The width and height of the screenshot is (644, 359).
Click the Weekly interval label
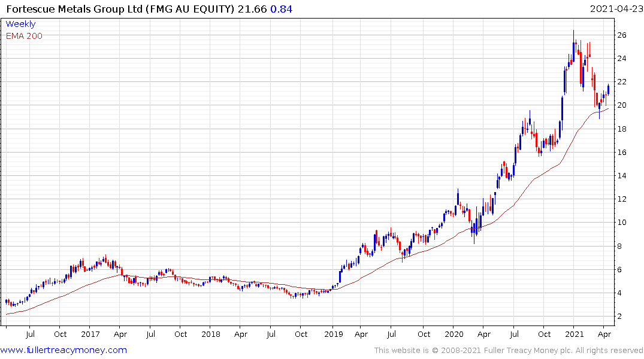click(x=20, y=24)
